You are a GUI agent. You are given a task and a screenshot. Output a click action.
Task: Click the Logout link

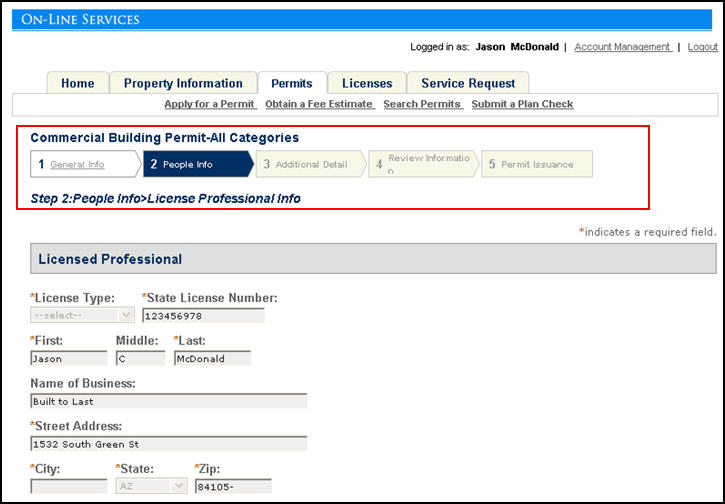click(702, 47)
